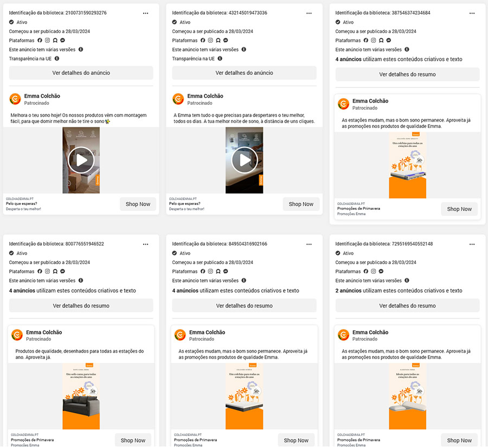The image size is (488, 448).
Task: Click info icon beside Transparência na UE, first ad
Action: tap(57, 59)
